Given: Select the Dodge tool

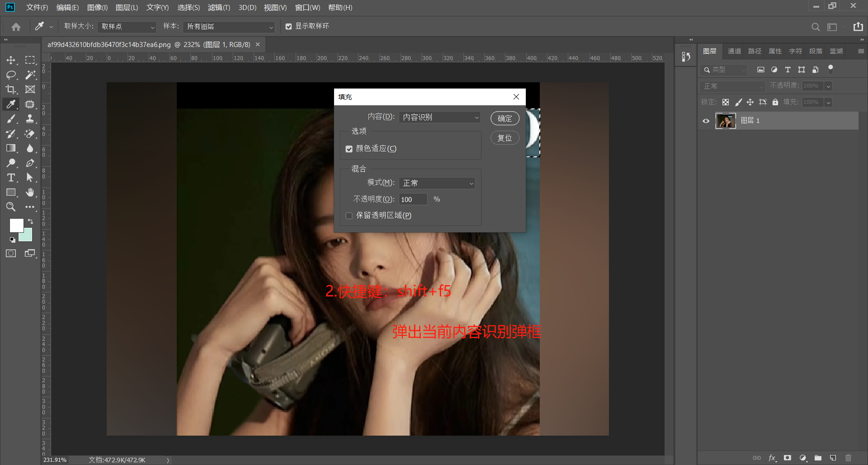Looking at the screenshot, I should 11,163.
